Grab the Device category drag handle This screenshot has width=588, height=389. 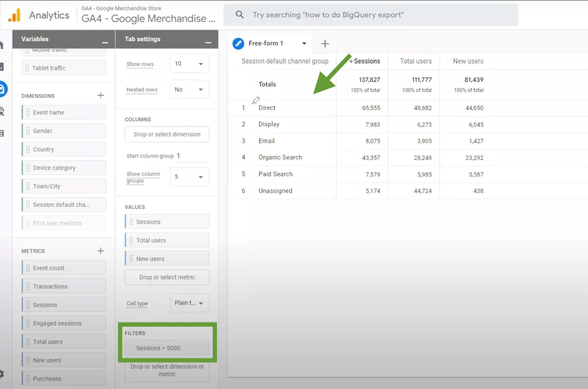coord(28,168)
